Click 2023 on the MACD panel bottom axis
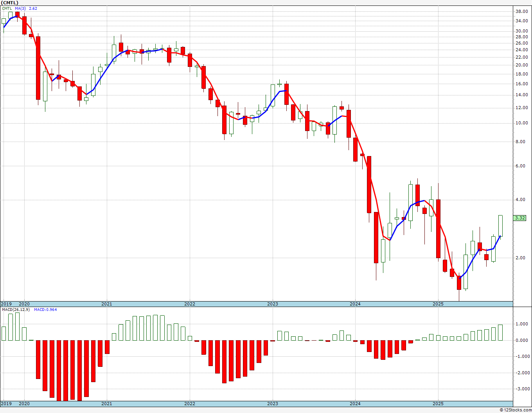532x413 pixels. [x=273, y=404]
